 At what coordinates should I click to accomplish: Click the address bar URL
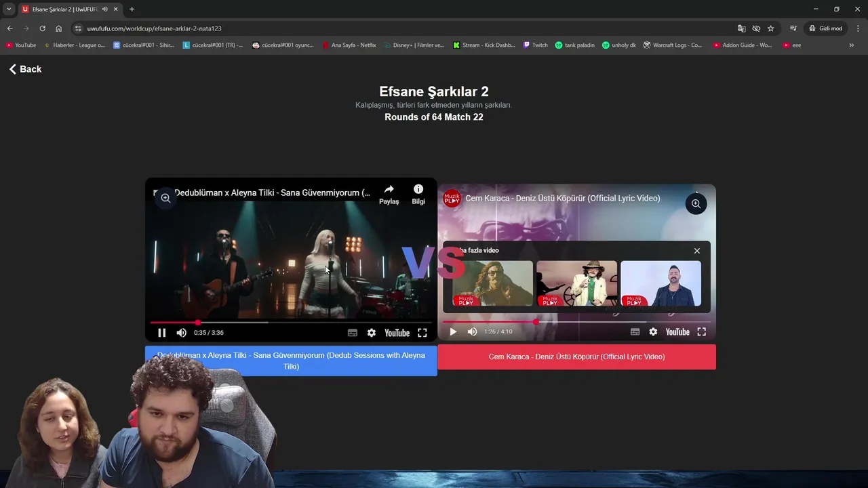(x=155, y=28)
